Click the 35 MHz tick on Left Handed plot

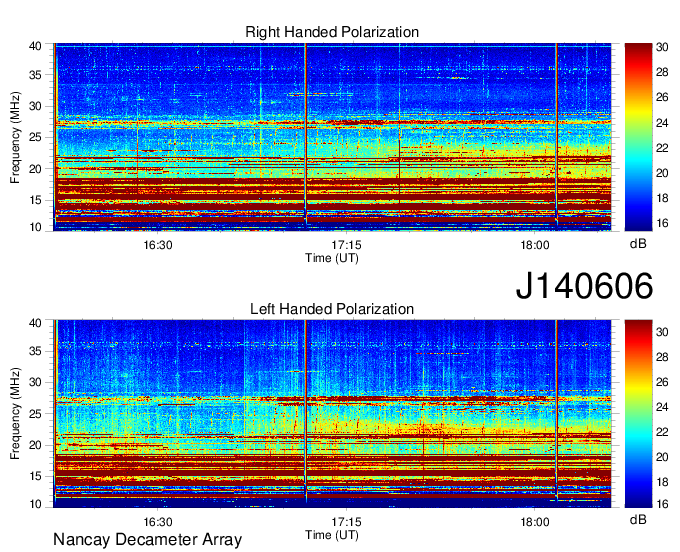coord(35,351)
